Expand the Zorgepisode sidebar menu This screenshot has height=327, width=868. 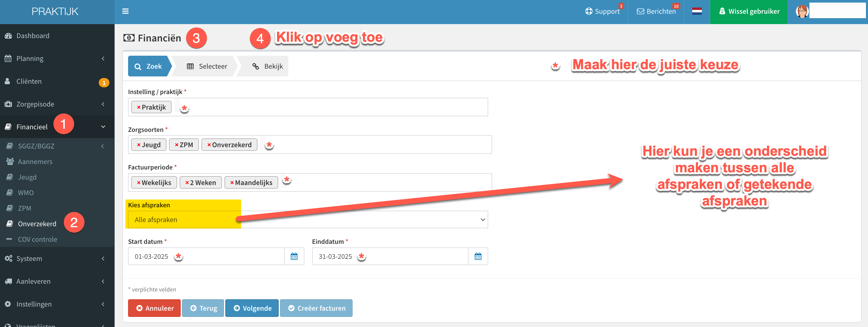[57, 104]
